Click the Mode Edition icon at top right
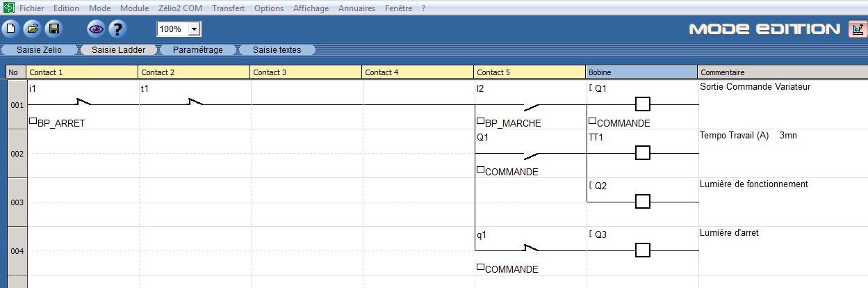The width and height of the screenshot is (868, 288). pyautogui.click(x=857, y=29)
